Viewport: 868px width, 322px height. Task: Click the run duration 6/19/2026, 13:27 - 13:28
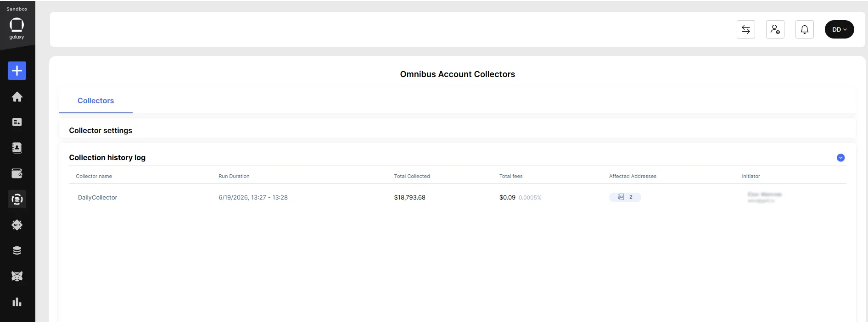coord(253,198)
